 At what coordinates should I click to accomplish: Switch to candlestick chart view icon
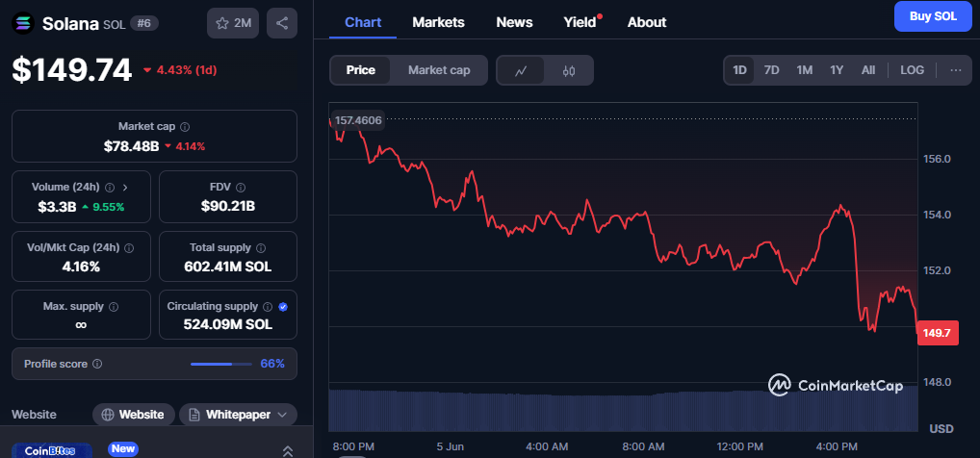(x=568, y=70)
